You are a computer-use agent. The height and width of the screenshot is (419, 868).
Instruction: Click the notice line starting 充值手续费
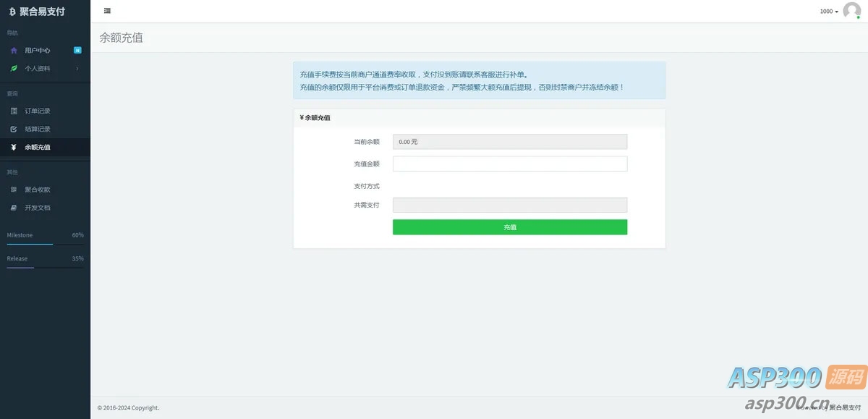(x=414, y=75)
